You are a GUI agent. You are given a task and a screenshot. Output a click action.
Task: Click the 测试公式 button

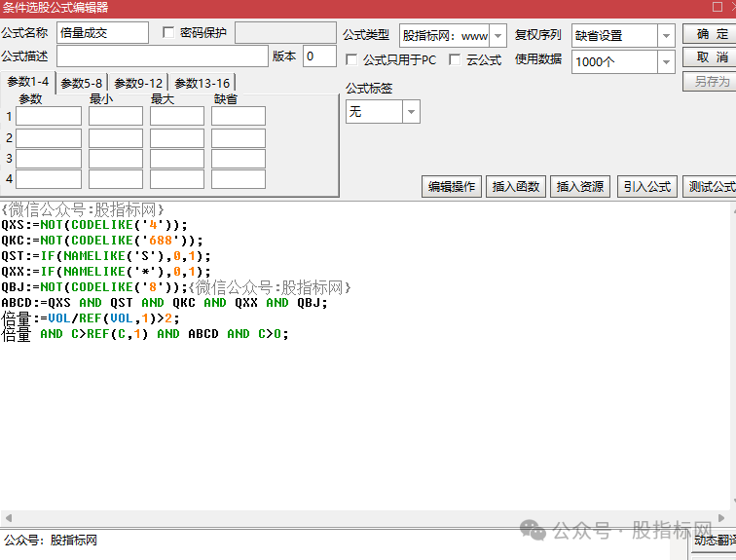point(710,187)
